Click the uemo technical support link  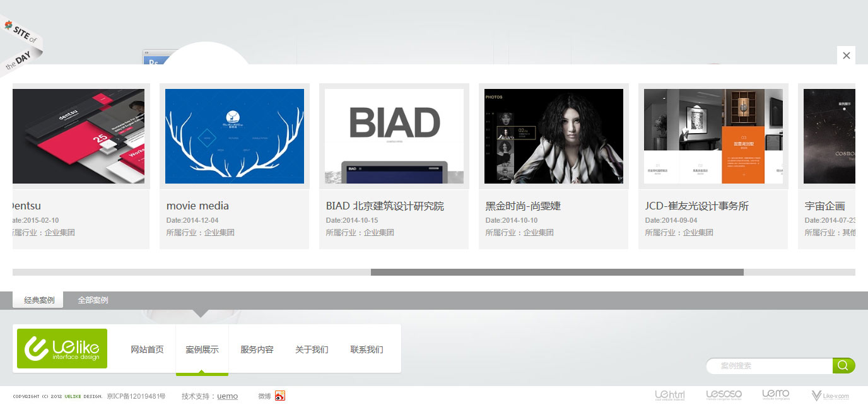pos(227,396)
